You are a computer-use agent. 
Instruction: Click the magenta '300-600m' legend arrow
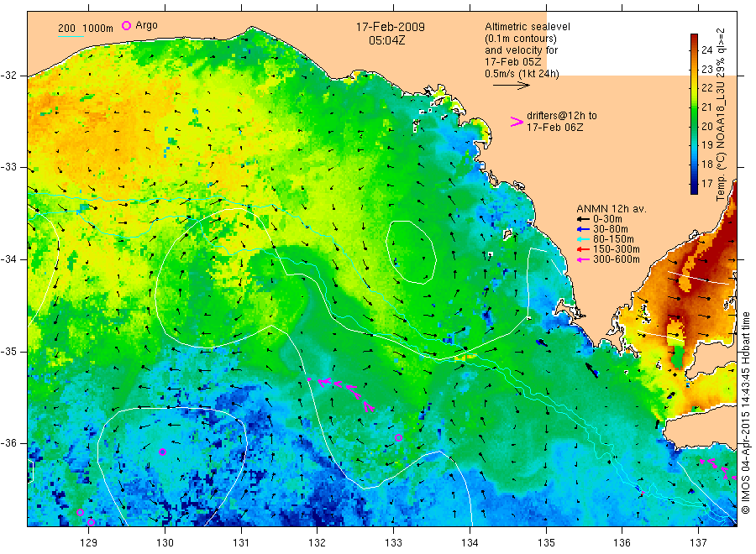(x=584, y=260)
